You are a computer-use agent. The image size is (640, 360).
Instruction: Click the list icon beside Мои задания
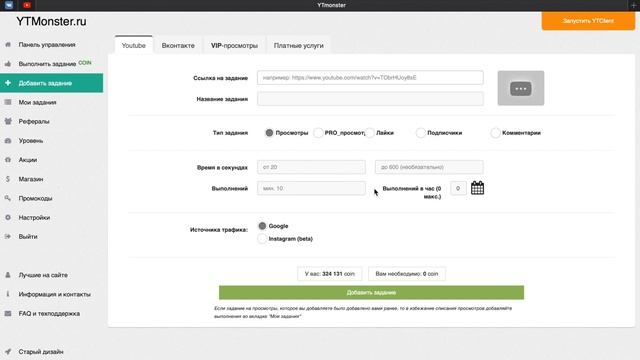point(8,102)
